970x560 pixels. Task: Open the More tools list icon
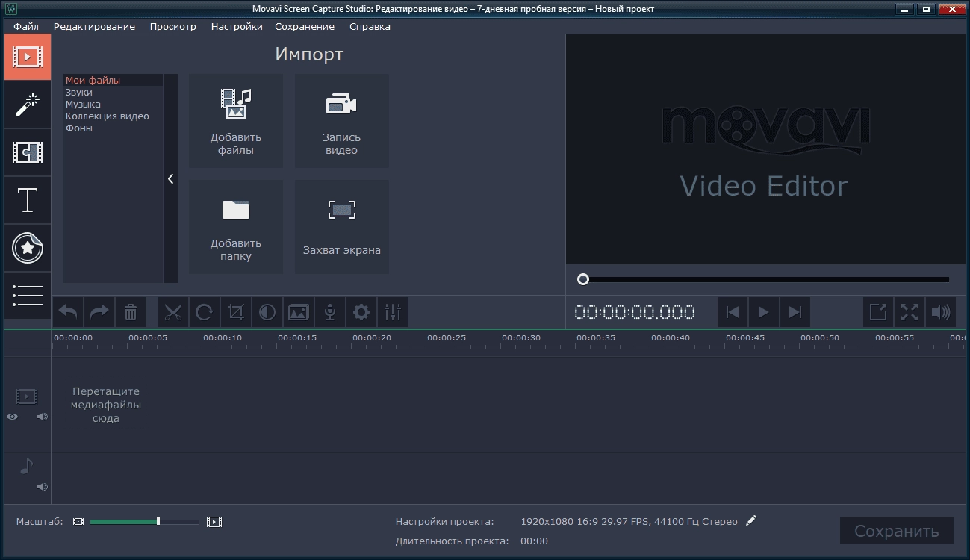(x=28, y=296)
